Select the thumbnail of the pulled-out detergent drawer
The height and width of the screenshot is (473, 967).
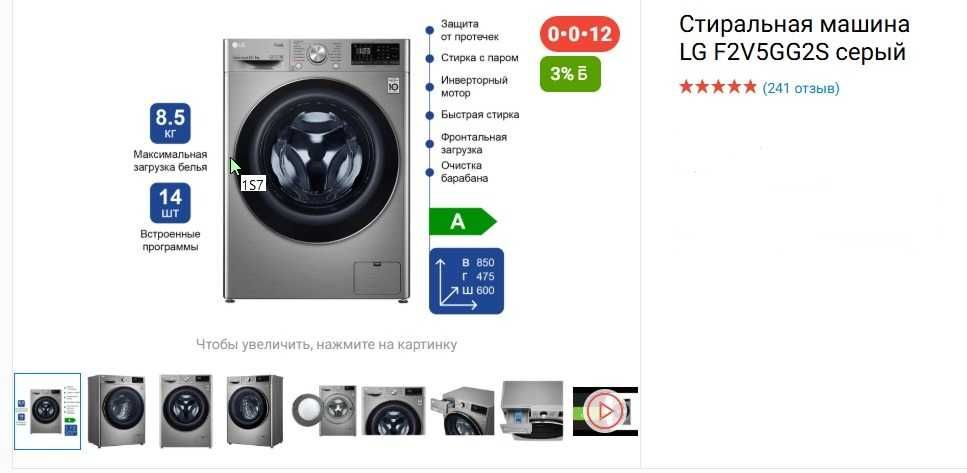pyautogui.click(x=462, y=411)
